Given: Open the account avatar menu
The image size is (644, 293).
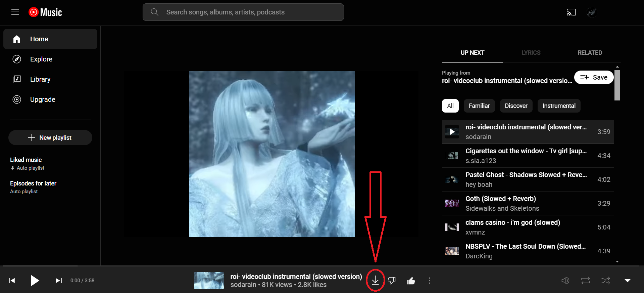Looking at the screenshot, I should coord(592,12).
